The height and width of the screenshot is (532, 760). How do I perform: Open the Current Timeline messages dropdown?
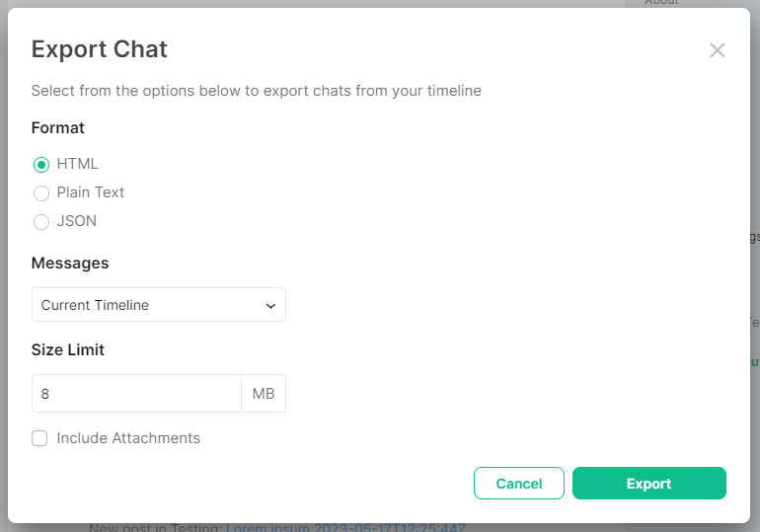click(159, 305)
